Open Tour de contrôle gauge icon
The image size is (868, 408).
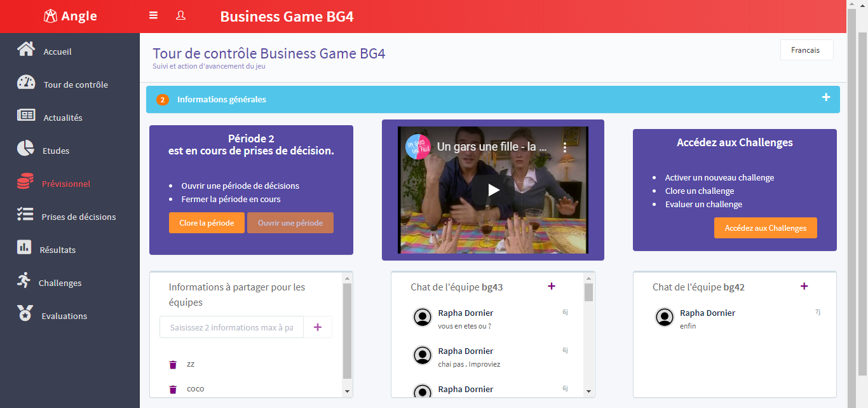point(26,83)
